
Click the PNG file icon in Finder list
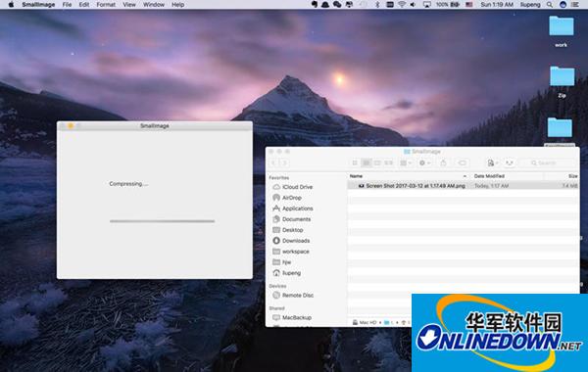point(362,186)
